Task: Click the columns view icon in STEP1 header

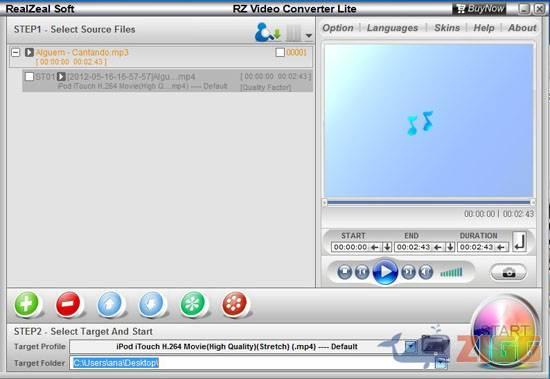Action: pyautogui.click(x=293, y=33)
